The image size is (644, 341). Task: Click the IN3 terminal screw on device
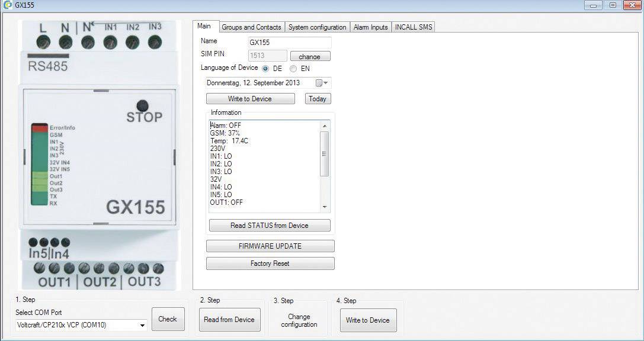155,42
